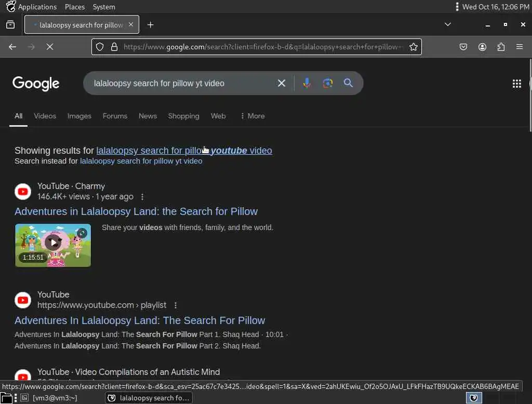Go to Google logo homepage
Viewport: 532px width, 404px height.
36,84
